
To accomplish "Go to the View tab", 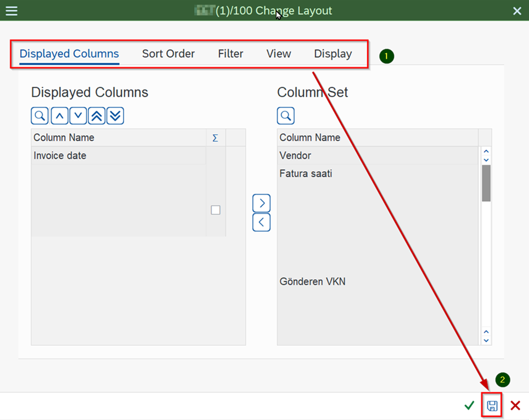I will click(278, 54).
